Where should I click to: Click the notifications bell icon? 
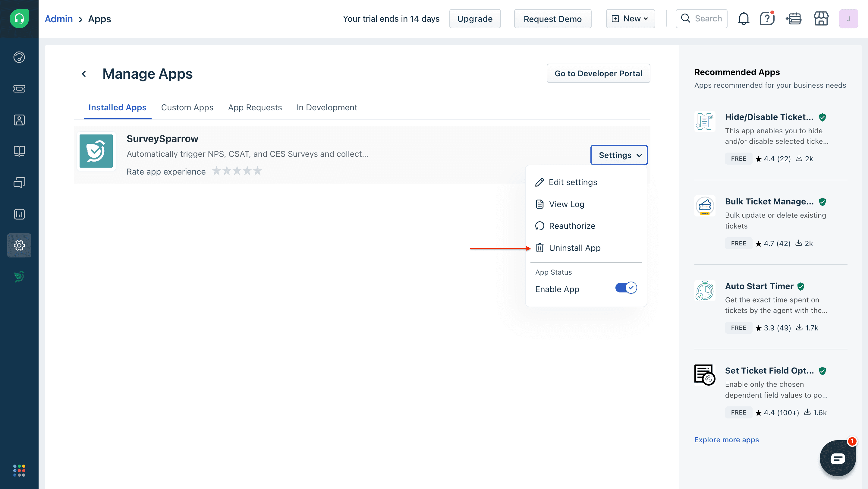[x=743, y=18]
